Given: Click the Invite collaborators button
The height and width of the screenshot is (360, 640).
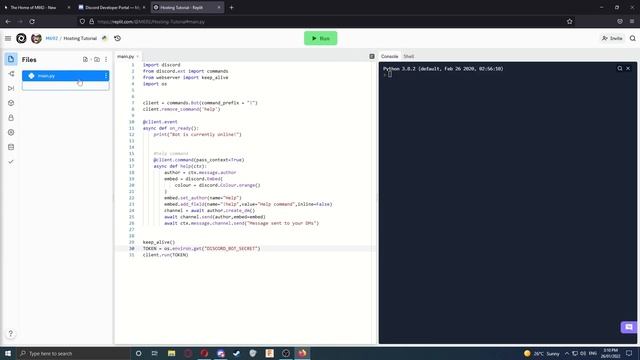Looking at the screenshot, I should (612, 38).
